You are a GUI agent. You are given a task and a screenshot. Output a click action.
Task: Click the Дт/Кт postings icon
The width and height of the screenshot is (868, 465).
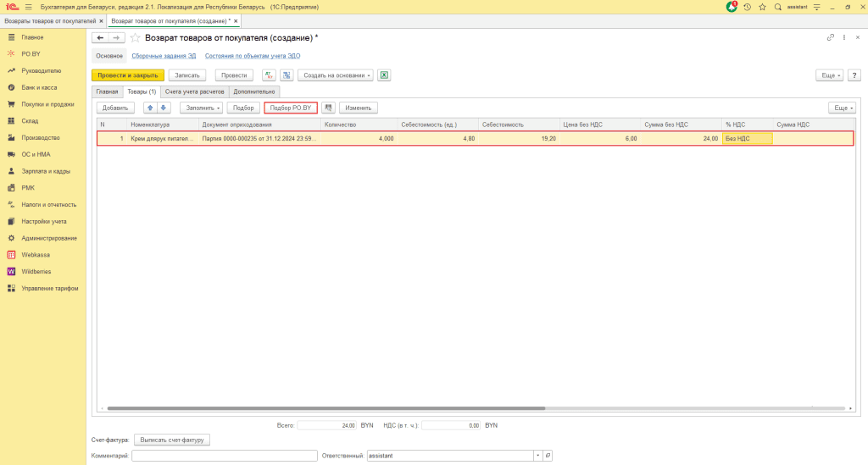click(x=269, y=75)
